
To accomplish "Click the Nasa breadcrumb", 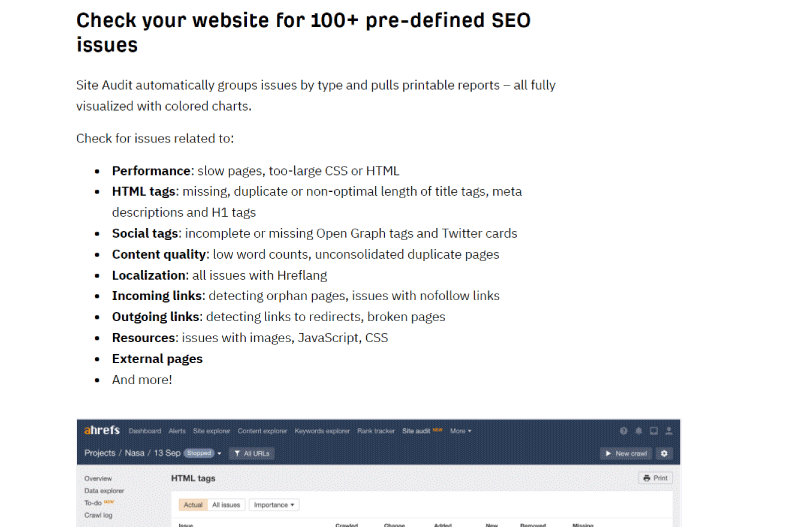I will coord(135,453).
